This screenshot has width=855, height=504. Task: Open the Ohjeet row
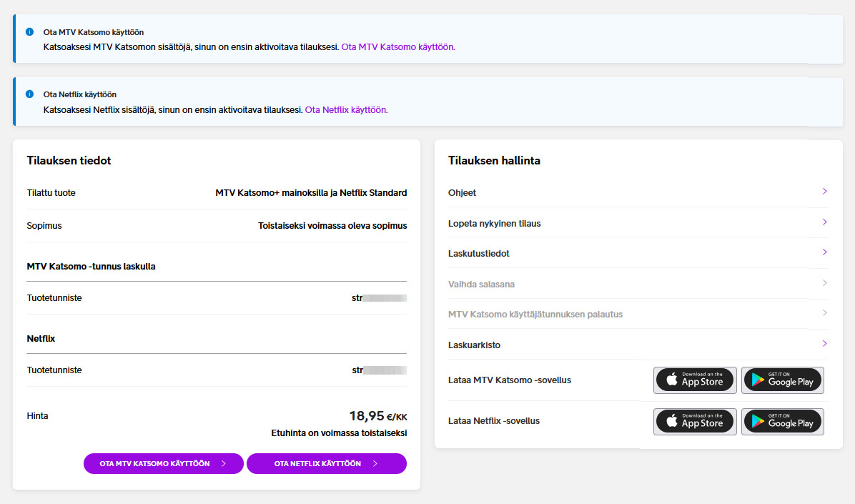(x=638, y=192)
